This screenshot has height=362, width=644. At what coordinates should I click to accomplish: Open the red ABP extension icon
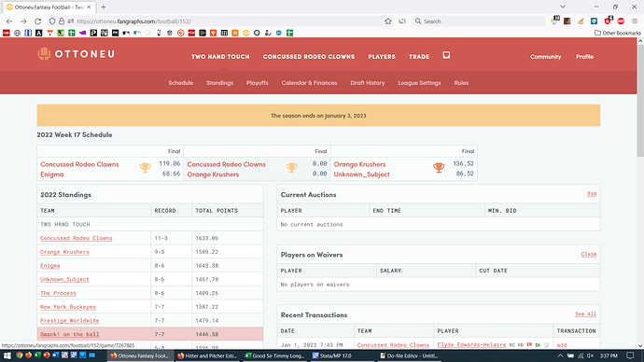pos(621,21)
